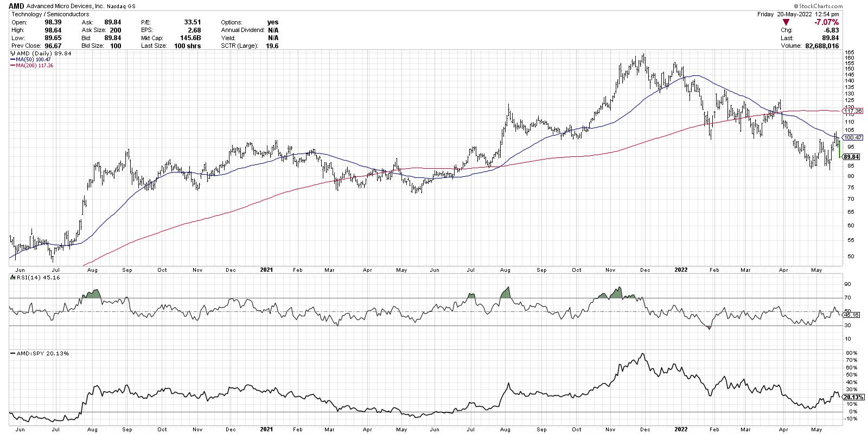868x434 pixels.
Task: Click the Chg value -6.83
Action: click(831, 31)
